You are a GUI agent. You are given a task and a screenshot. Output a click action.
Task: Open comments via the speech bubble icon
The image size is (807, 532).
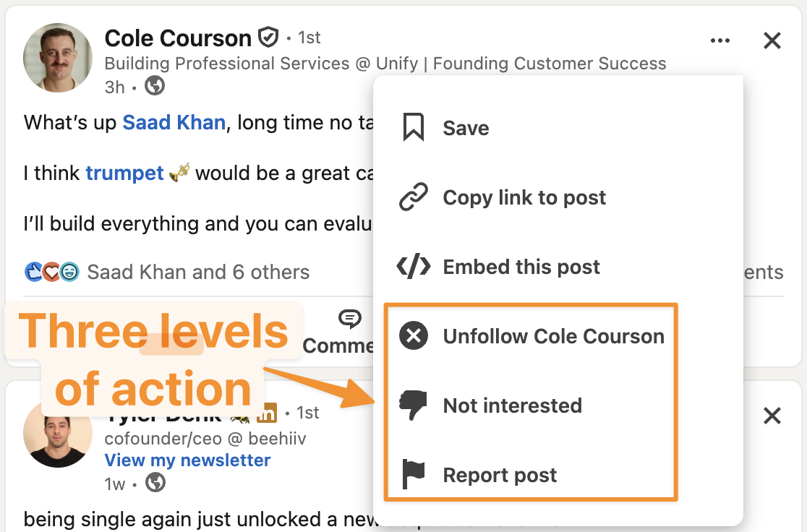(x=349, y=319)
